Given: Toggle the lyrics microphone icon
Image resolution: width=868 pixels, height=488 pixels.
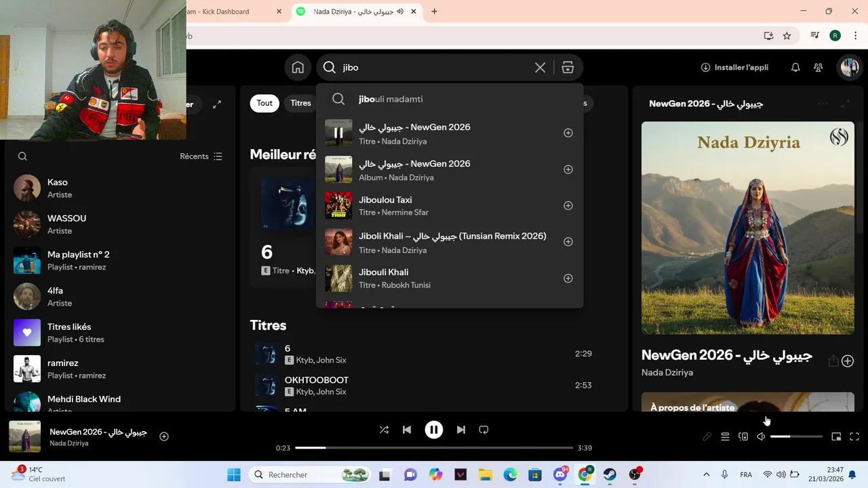Looking at the screenshot, I should coord(707,436).
